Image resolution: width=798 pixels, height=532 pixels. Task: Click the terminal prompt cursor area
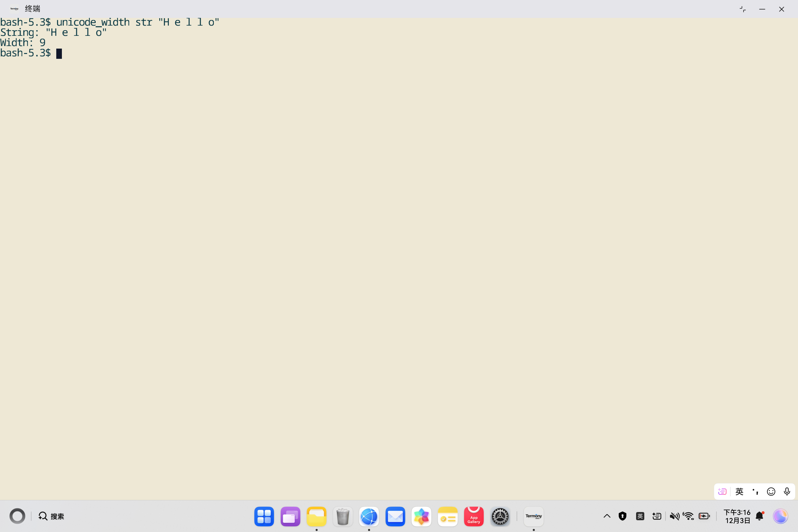click(x=59, y=54)
